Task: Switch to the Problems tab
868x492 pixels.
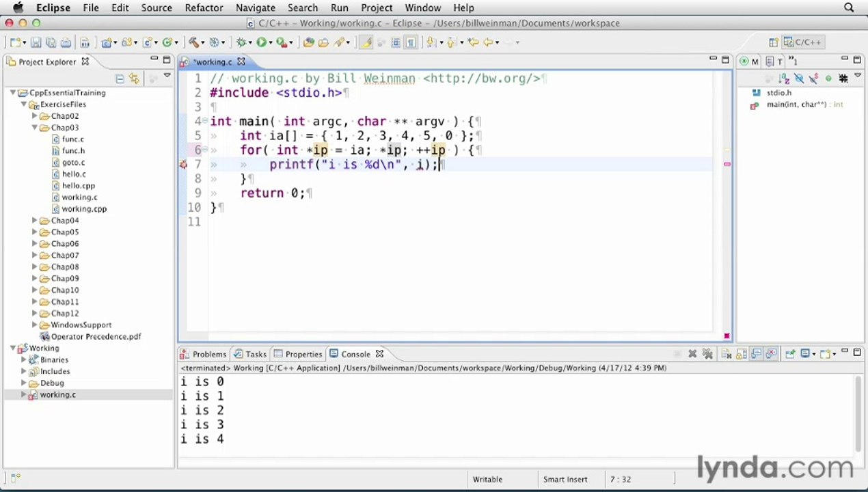Action: [203, 354]
